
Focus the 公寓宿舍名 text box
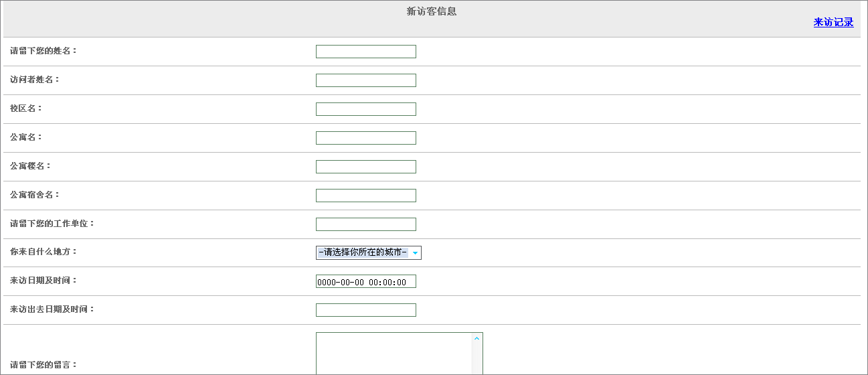(366, 196)
